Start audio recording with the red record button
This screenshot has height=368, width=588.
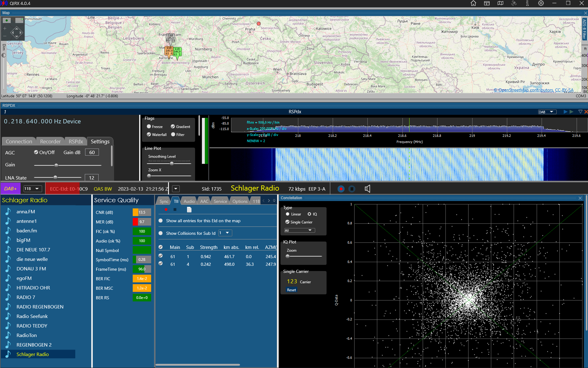341,189
